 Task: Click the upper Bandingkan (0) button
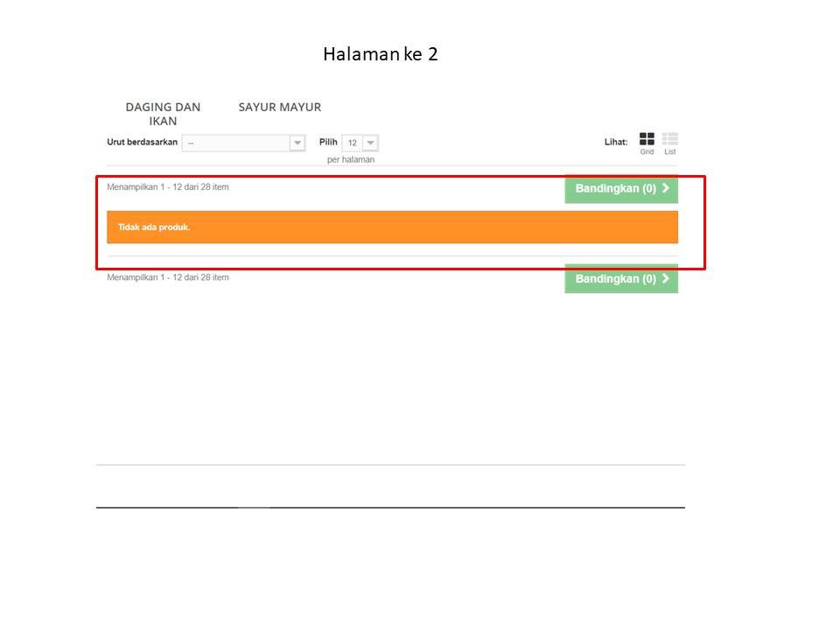tap(621, 189)
